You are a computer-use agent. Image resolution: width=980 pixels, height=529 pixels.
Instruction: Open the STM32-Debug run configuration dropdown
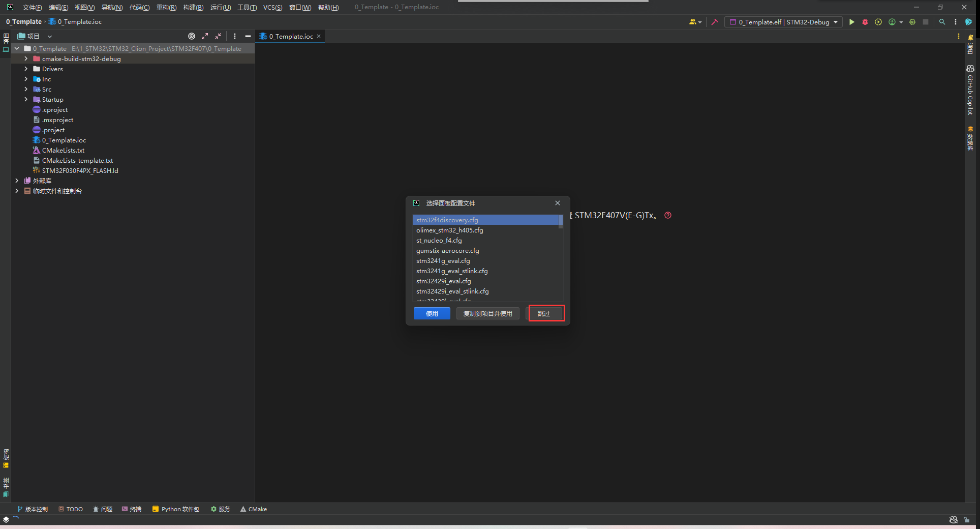point(836,22)
